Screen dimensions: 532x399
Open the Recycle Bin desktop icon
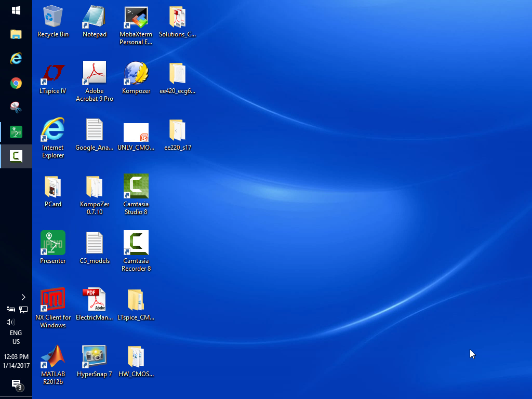tap(53, 18)
